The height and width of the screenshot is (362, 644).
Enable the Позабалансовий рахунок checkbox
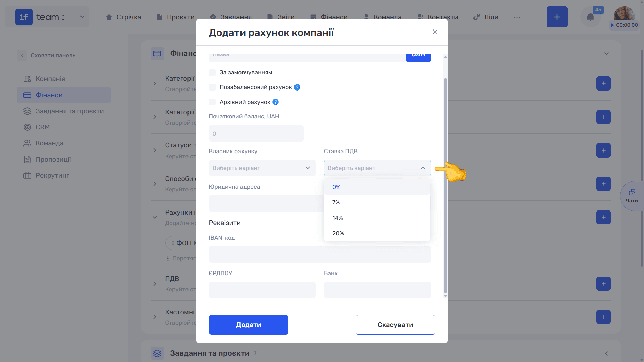[212, 87]
